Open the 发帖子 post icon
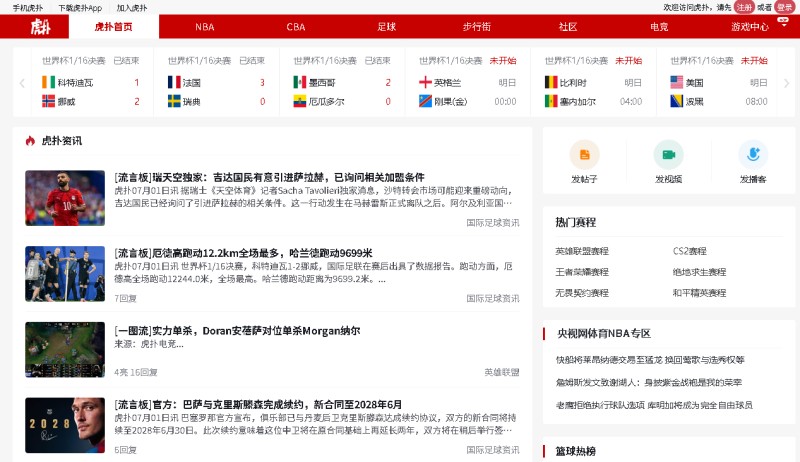The image size is (800, 462). coord(584,155)
